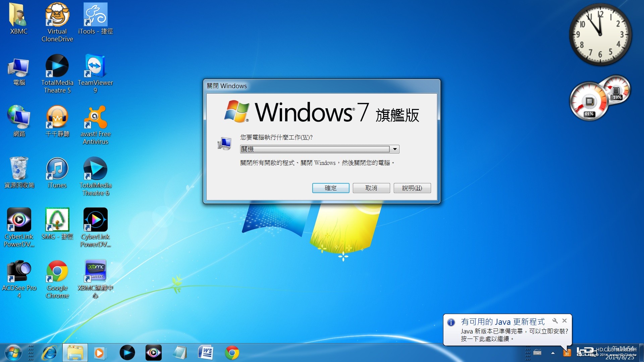Open Internet Explorer from the taskbar

point(49,353)
